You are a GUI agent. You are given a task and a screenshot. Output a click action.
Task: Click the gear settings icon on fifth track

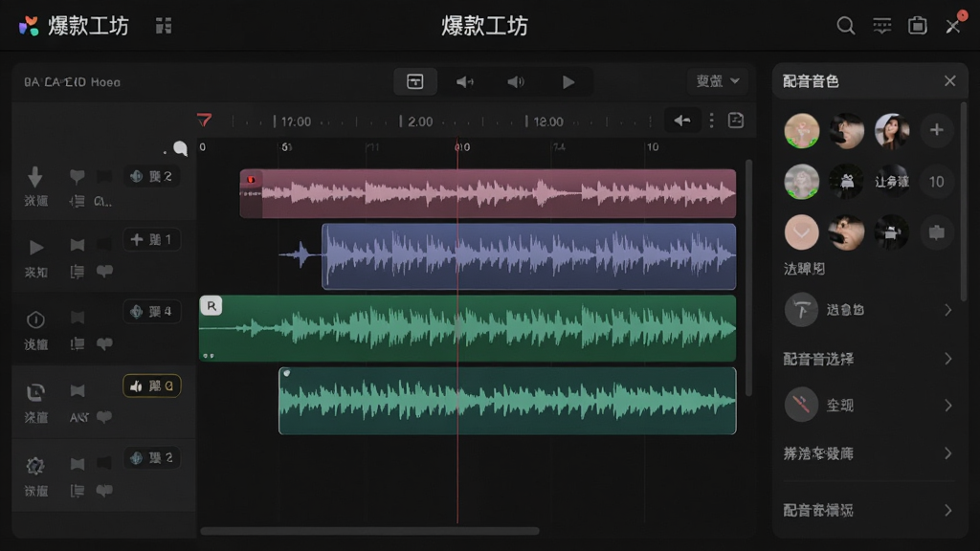click(35, 466)
